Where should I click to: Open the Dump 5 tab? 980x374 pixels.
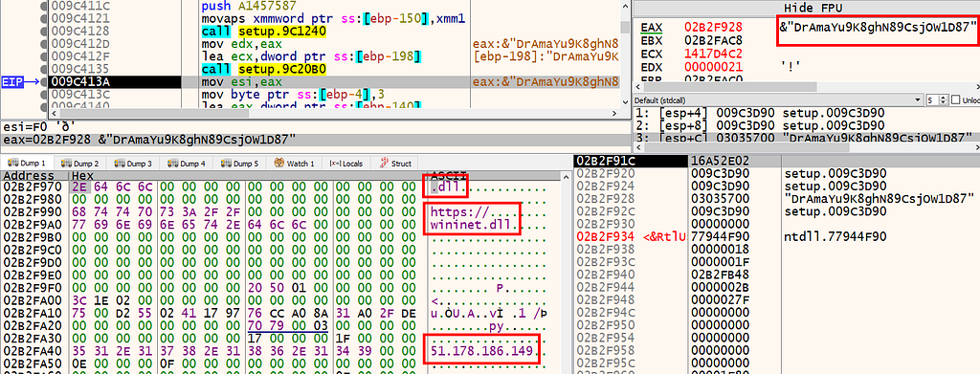coord(240,163)
